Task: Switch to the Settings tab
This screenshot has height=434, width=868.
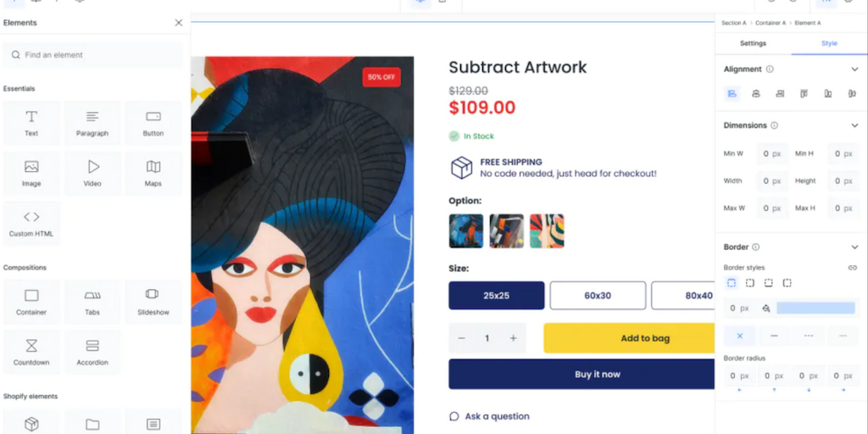Action: [753, 43]
